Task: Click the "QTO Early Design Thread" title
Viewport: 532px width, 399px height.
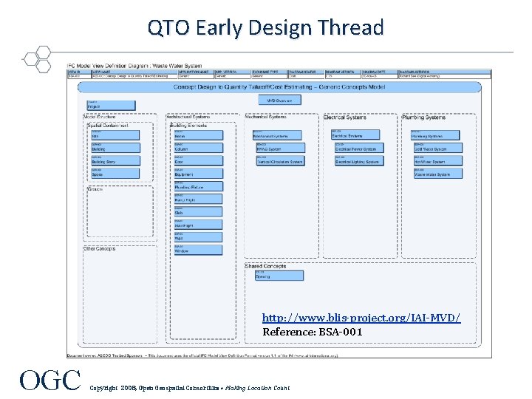Action: pos(266,27)
